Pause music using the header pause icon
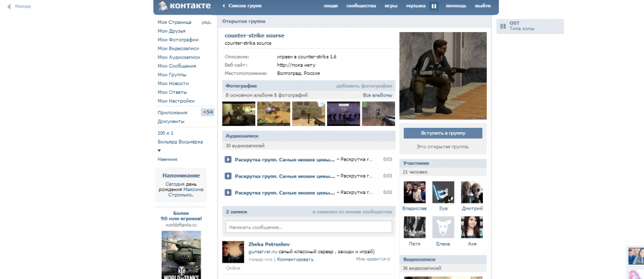 pyautogui.click(x=434, y=6)
